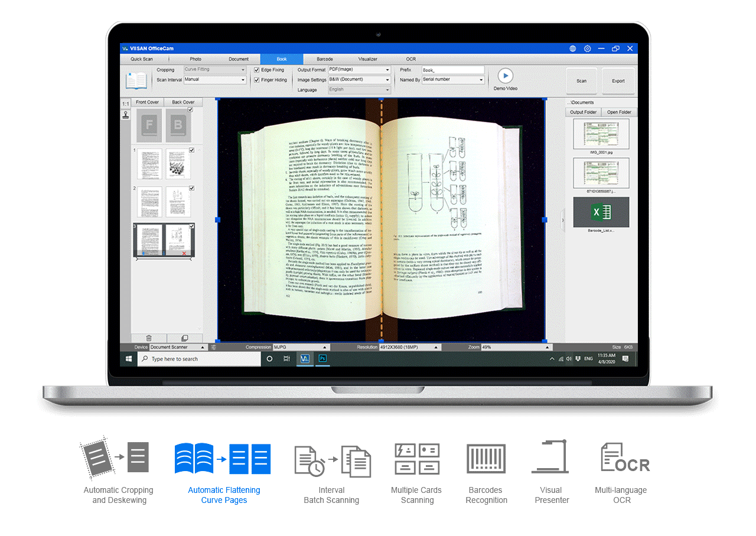This screenshot has width=756, height=536.
Task: Click the Export button
Action: 618,81
